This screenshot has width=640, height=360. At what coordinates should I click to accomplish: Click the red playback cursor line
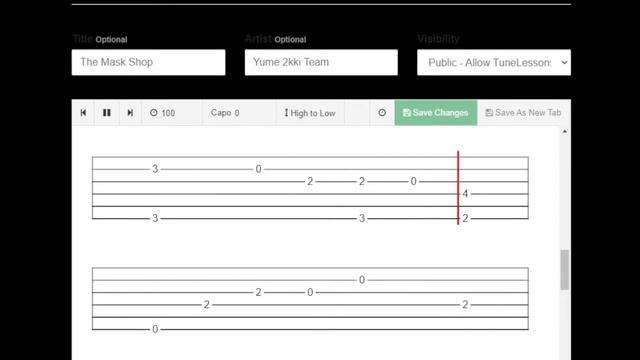(458, 188)
